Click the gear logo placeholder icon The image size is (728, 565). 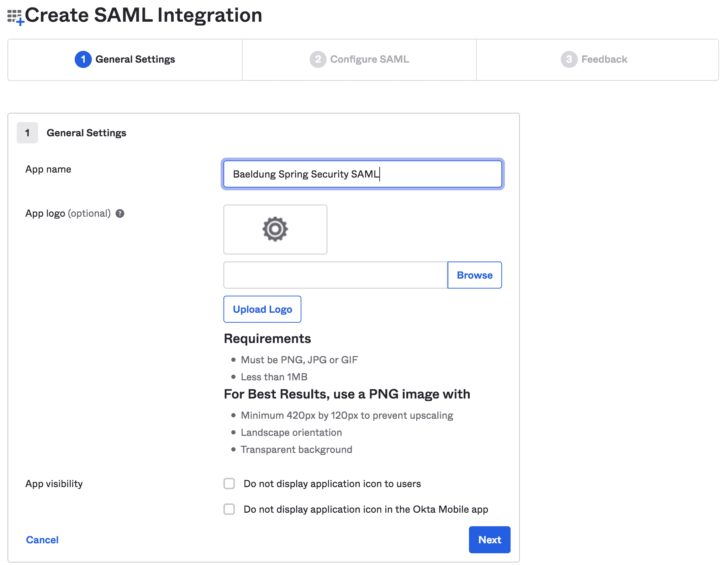click(x=275, y=229)
